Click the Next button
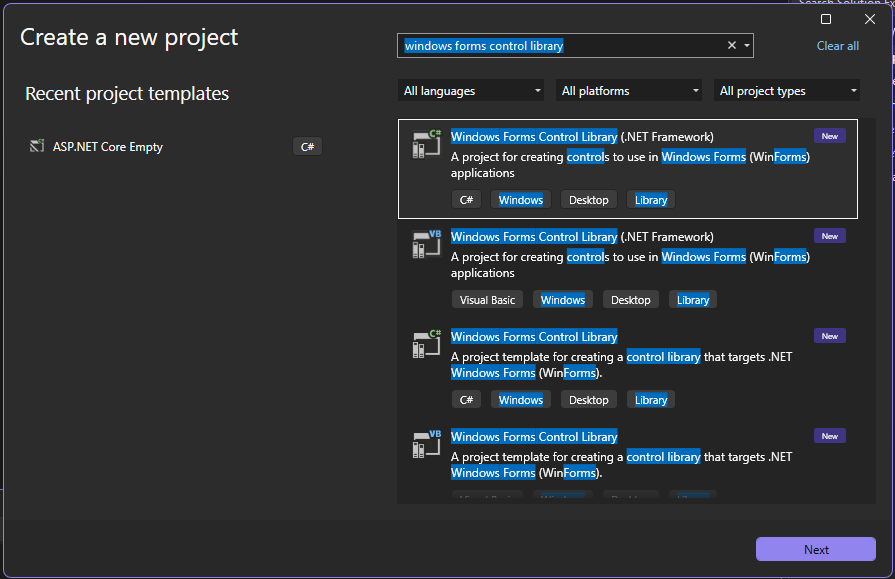The height and width of the screenshot is (579, 895). point(815,549)
